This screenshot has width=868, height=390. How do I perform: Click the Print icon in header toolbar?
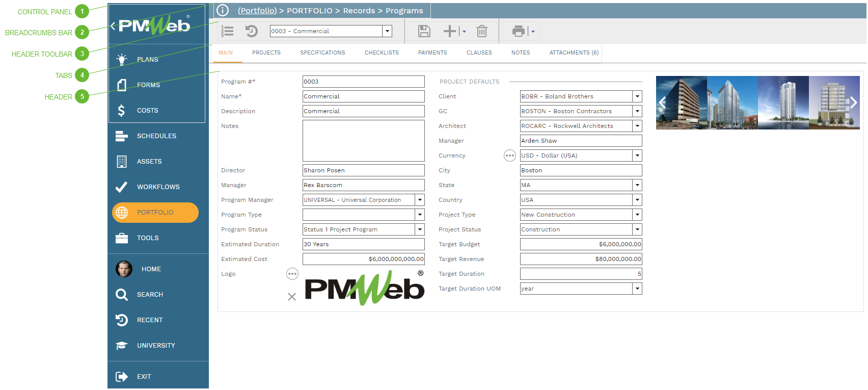518,32
